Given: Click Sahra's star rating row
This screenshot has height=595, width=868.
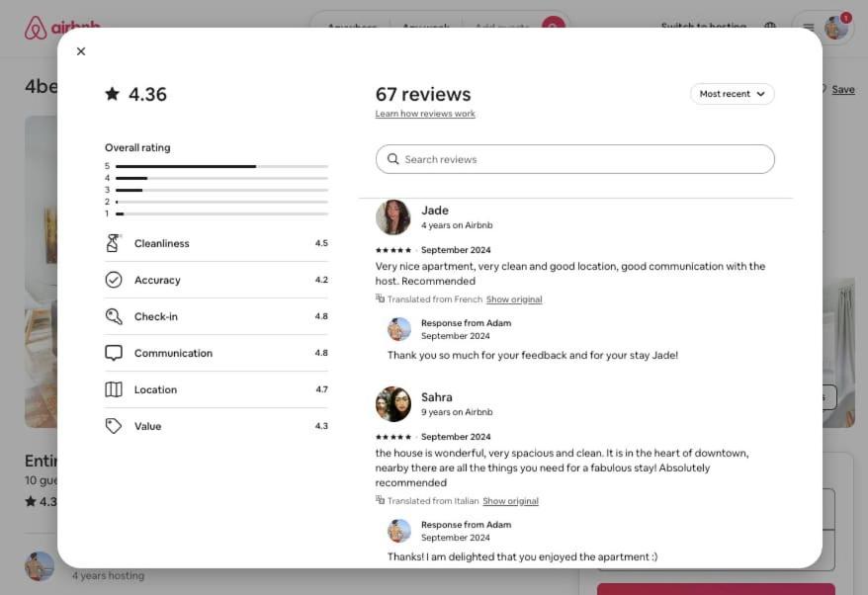Looking at the screenshot, I should (393, 437).
